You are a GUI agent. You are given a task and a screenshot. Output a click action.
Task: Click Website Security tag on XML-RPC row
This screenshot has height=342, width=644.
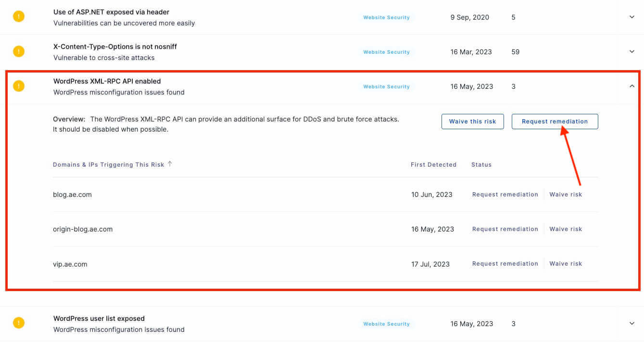pyautogui.click(x=386, y=86)
